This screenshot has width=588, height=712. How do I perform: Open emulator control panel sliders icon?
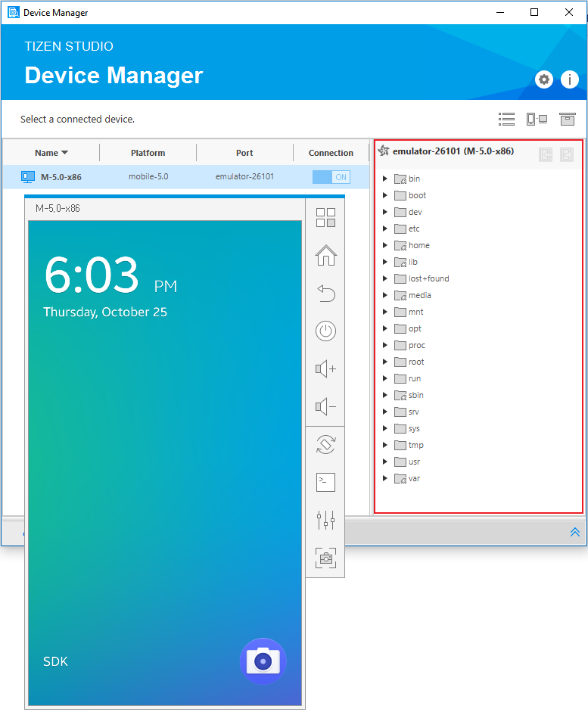[325, 520]
